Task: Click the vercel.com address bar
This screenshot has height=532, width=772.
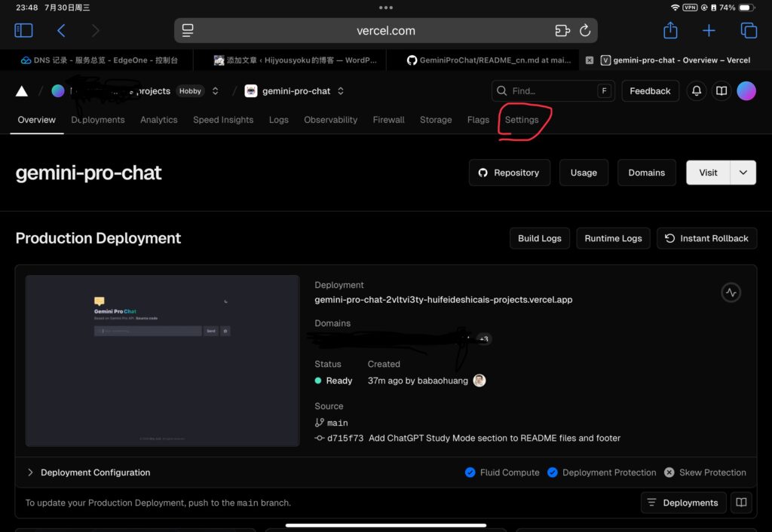Action: (385, 30)
